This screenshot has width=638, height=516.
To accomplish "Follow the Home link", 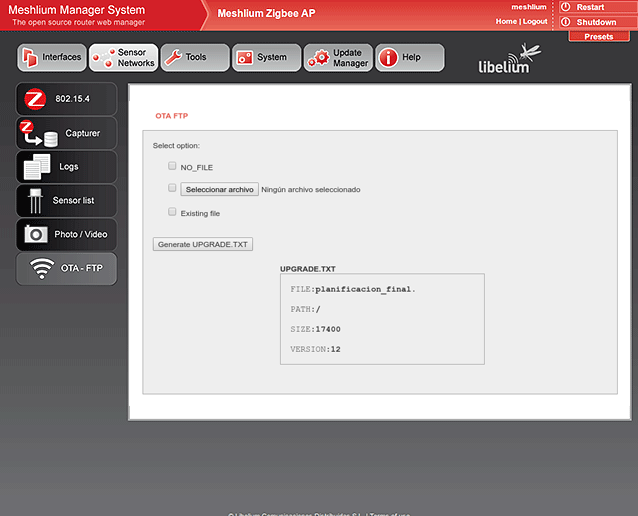I will tap(506, 21).
